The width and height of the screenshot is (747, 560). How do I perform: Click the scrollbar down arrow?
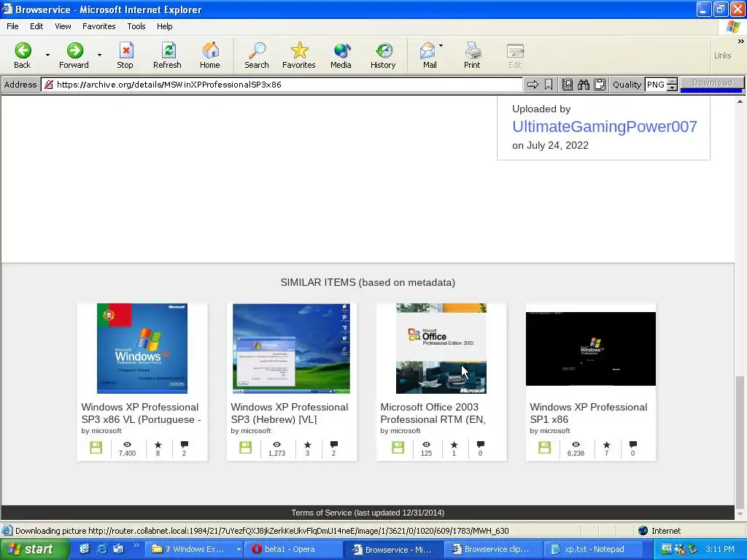point(740,514)
